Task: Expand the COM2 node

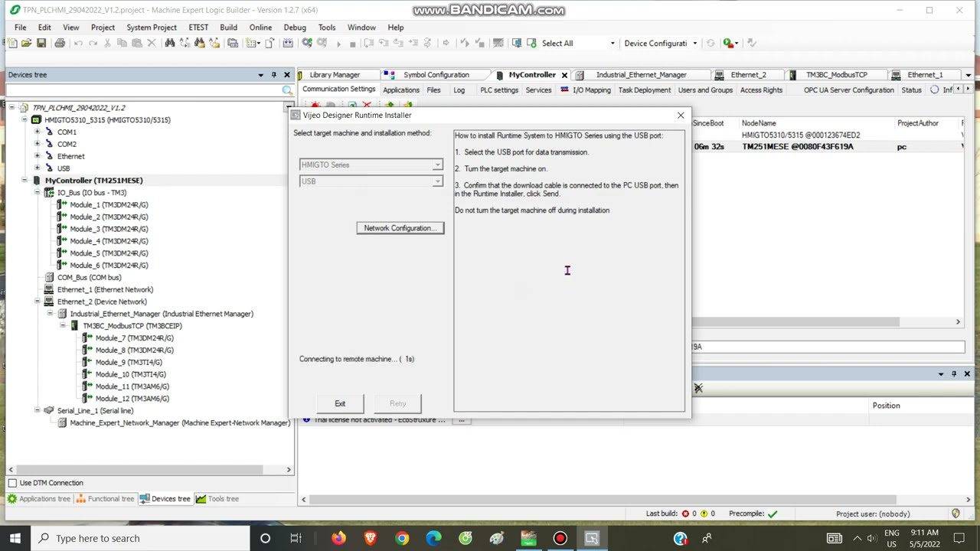Action: (37, 144)
